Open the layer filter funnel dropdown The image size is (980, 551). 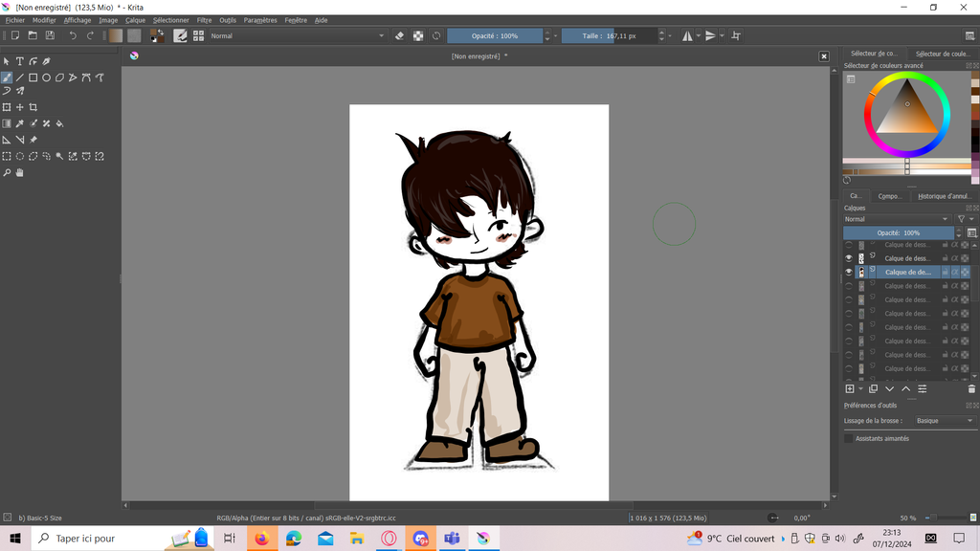(965, 219)
